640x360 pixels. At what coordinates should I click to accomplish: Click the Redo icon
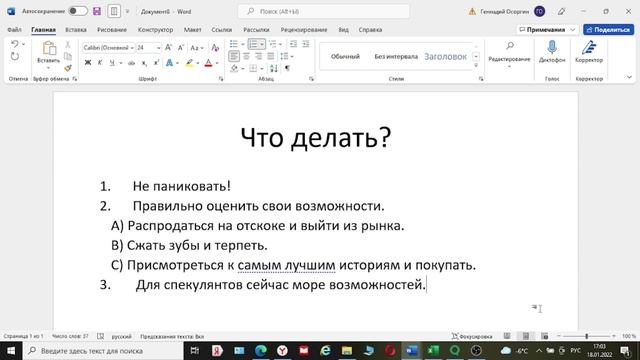coord(15,56)
